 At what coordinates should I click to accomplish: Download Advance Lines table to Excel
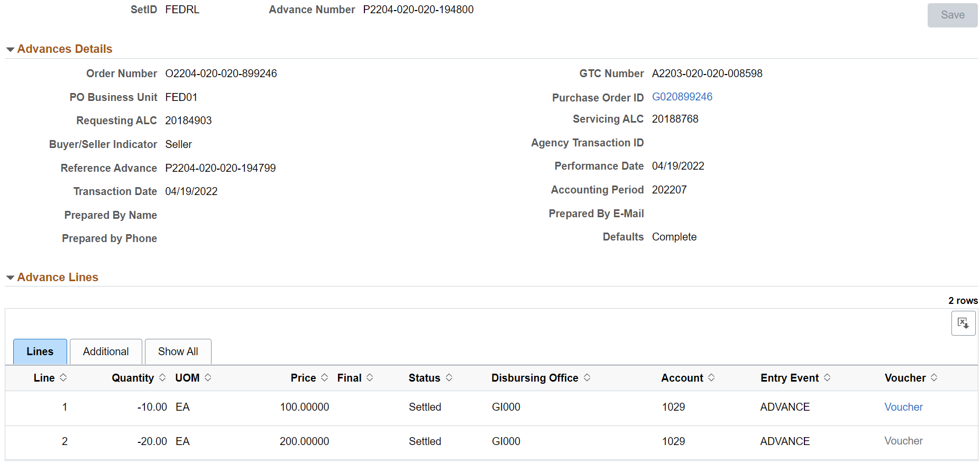click(x=963, y=323)
